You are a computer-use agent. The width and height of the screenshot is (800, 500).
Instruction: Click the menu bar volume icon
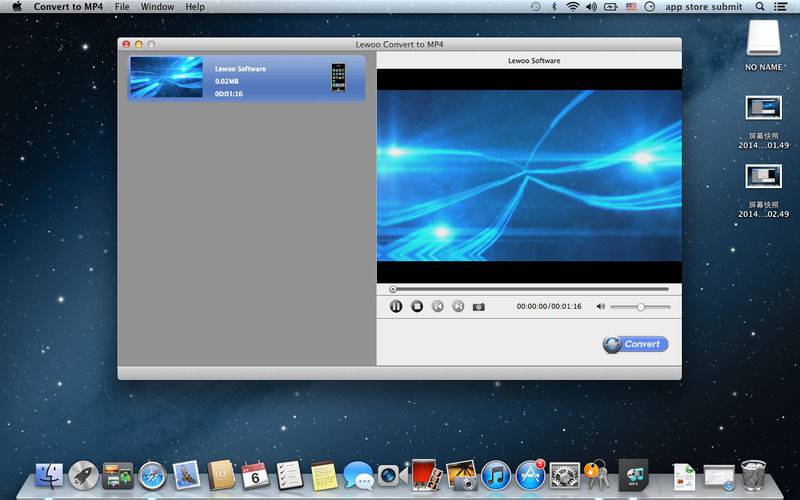[591, 7]
